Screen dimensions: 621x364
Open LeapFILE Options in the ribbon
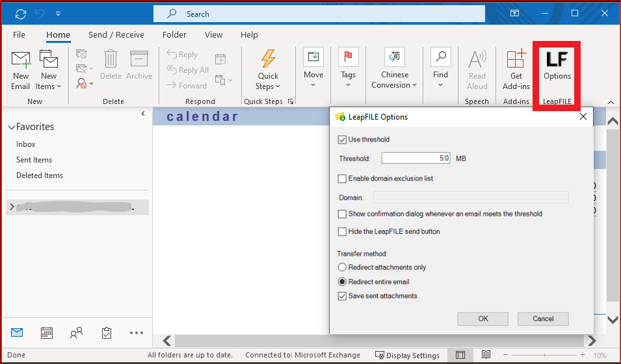coord(557,67)
